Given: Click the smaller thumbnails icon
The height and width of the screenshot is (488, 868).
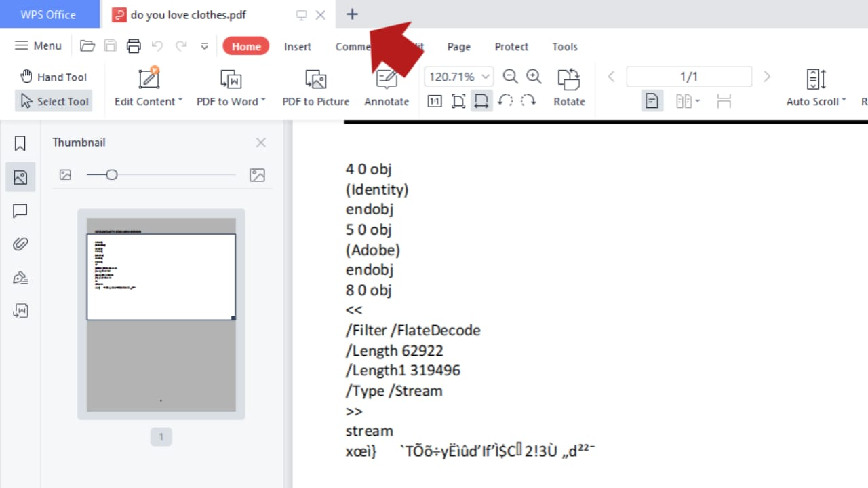Looking at the screenshot, I should (65, 174).
